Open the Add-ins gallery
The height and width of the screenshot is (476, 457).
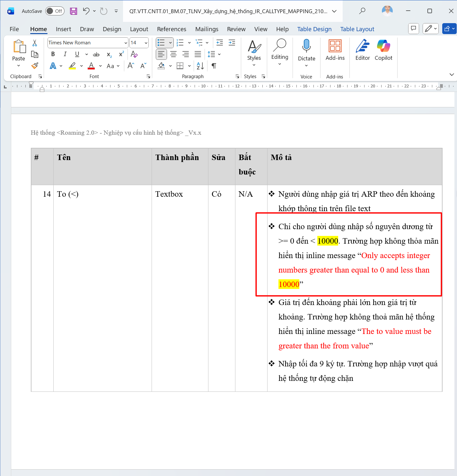[x=335, y=49]
